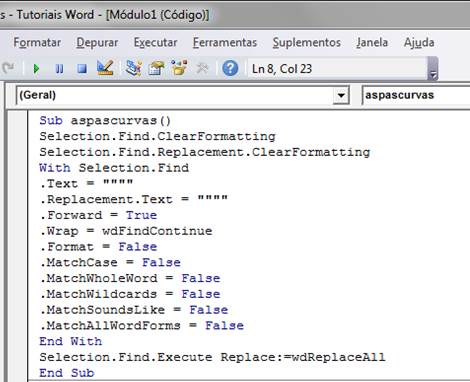
Task: Click the Ln 8, Col 23 position indicator
Action: click(282, 69)
